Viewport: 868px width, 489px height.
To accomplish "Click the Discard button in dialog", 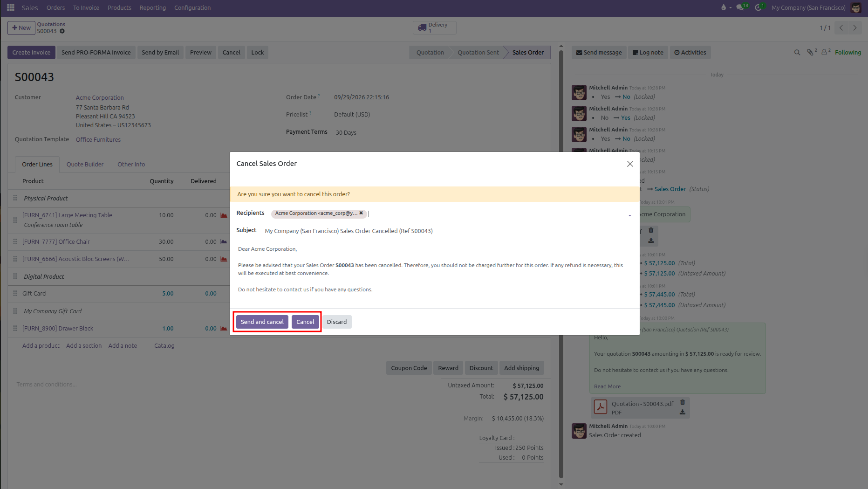I will (337, 322).
